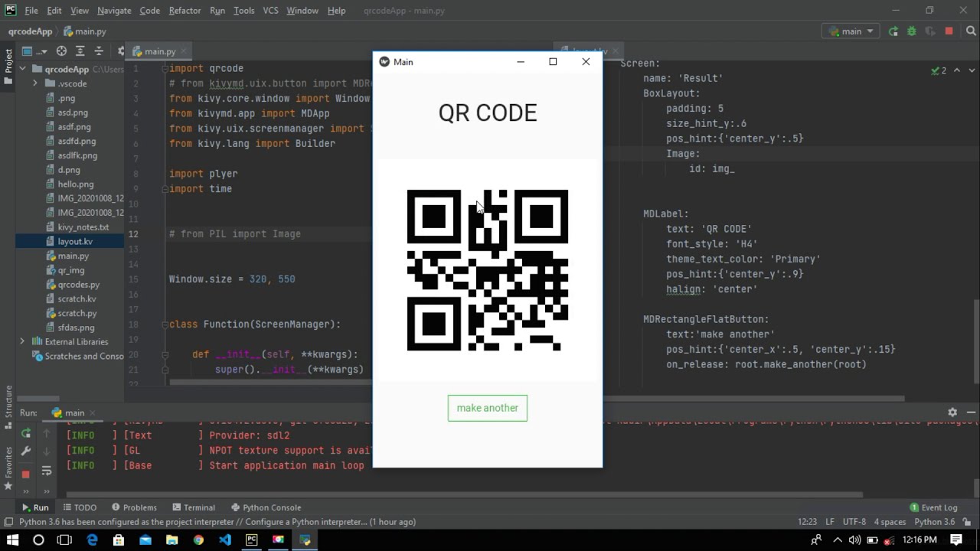This screenshot has width=980, height=551.
Task: Rerun icon in Run tool window
Action: [x=25, y=434]
